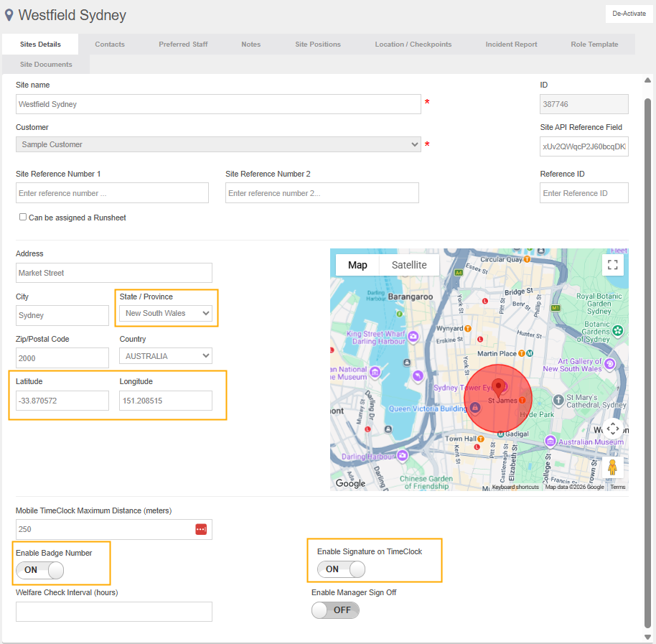
Task: Click the Circular Quay station icon
Action: coord(527,259)
